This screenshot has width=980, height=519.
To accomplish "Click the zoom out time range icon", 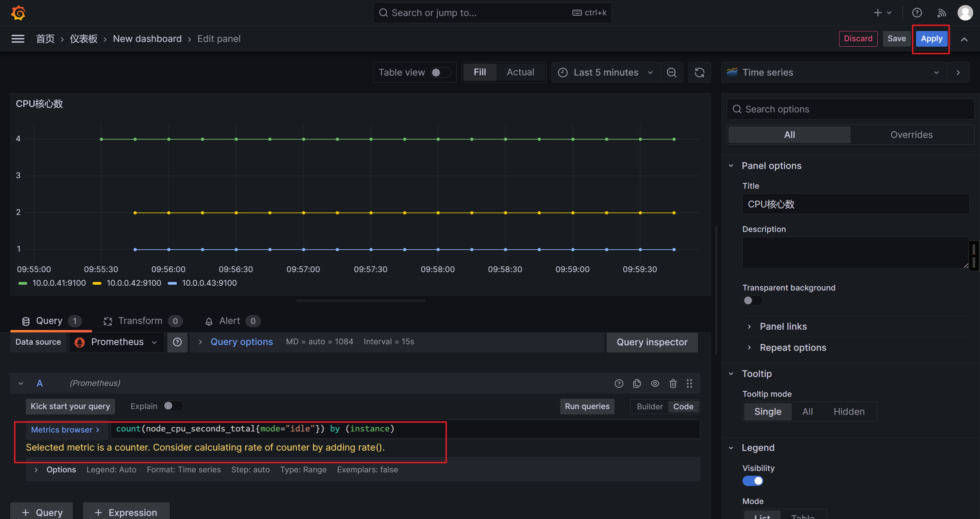I will 671,72.
